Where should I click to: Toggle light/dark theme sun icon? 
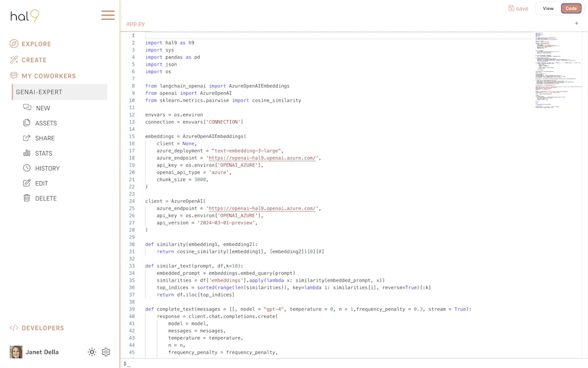[x=92, y=352]
